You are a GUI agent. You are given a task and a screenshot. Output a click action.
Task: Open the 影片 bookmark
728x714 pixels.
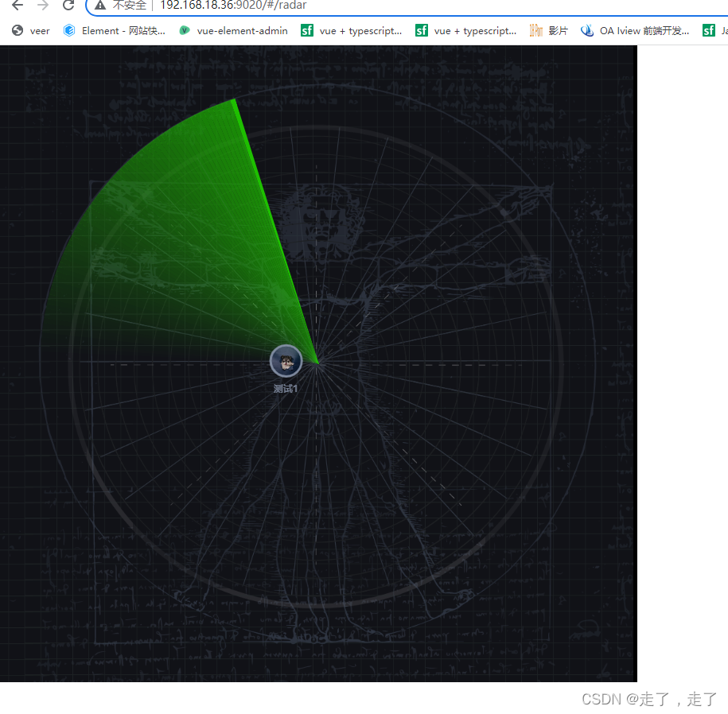click(x=549, y=31)
